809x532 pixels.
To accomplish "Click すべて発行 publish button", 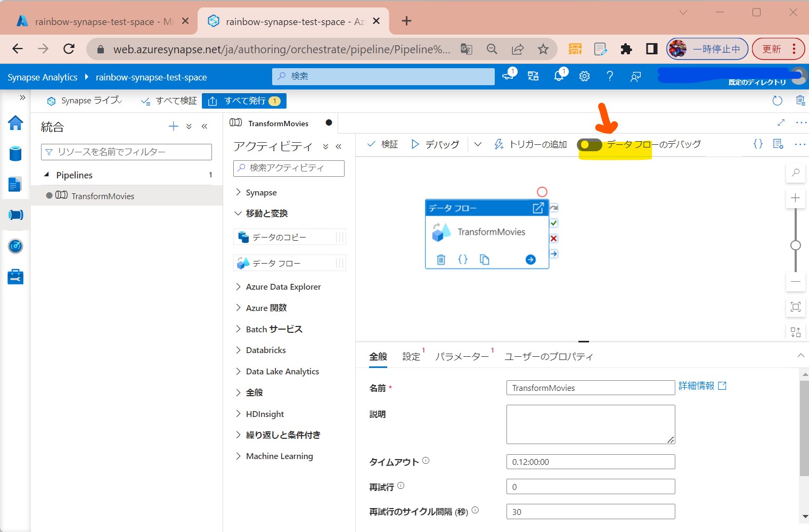I will click(244, 101).
